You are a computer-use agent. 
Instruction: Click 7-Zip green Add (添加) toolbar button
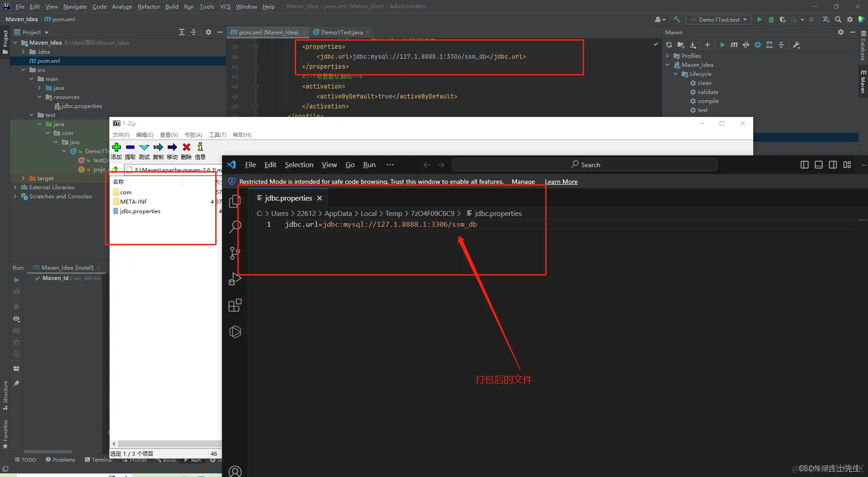pos(116,151)
